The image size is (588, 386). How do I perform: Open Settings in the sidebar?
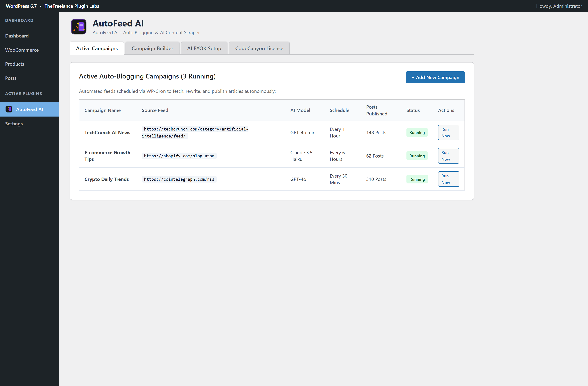pos(14,124)
